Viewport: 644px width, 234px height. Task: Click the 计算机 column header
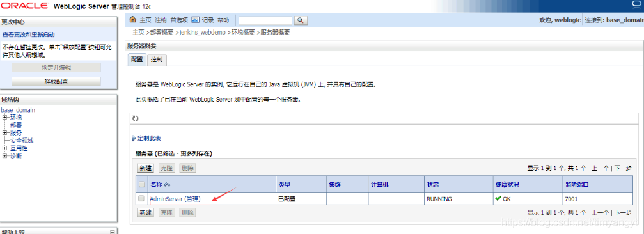(x=380, y=185)
